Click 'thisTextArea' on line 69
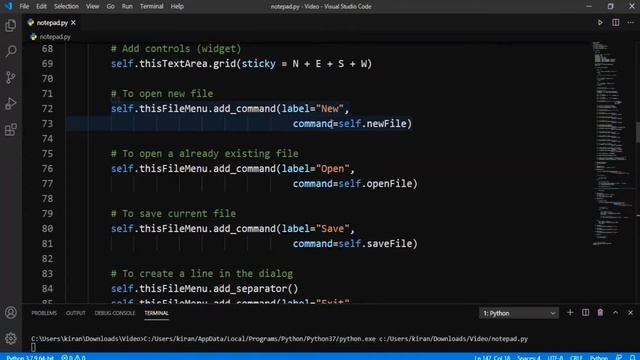This screenshot has width=640, height=360. coord(173,64)
